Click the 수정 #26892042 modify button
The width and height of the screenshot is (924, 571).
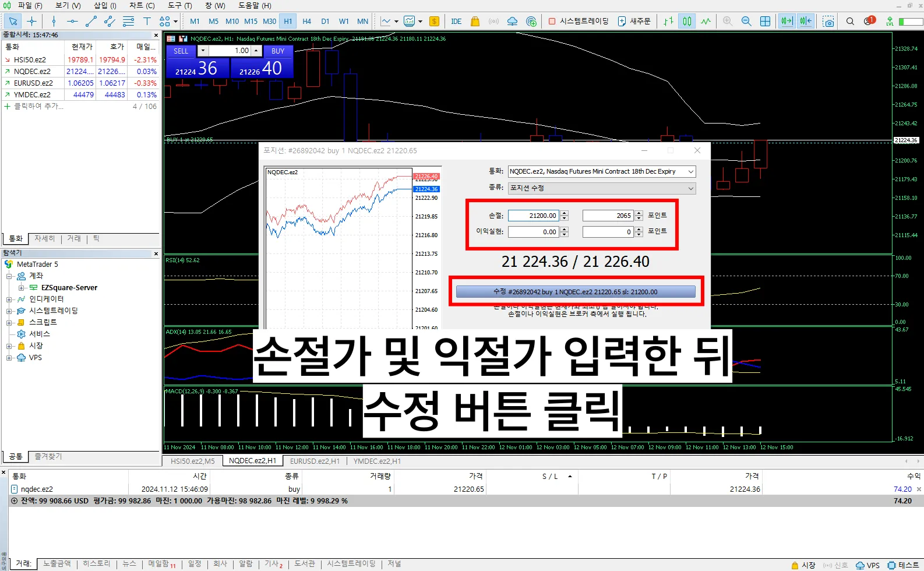pos(576,292)
